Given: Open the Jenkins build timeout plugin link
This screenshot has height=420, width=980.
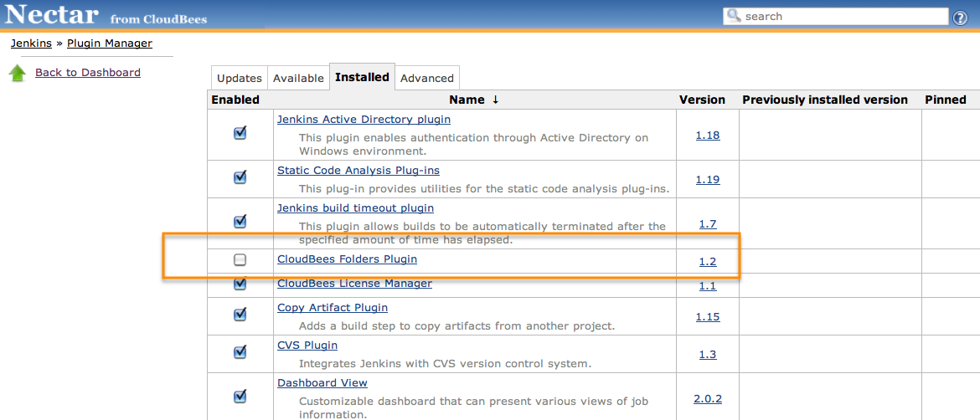Looking at the screenshot, I should [x=355, y=207].
